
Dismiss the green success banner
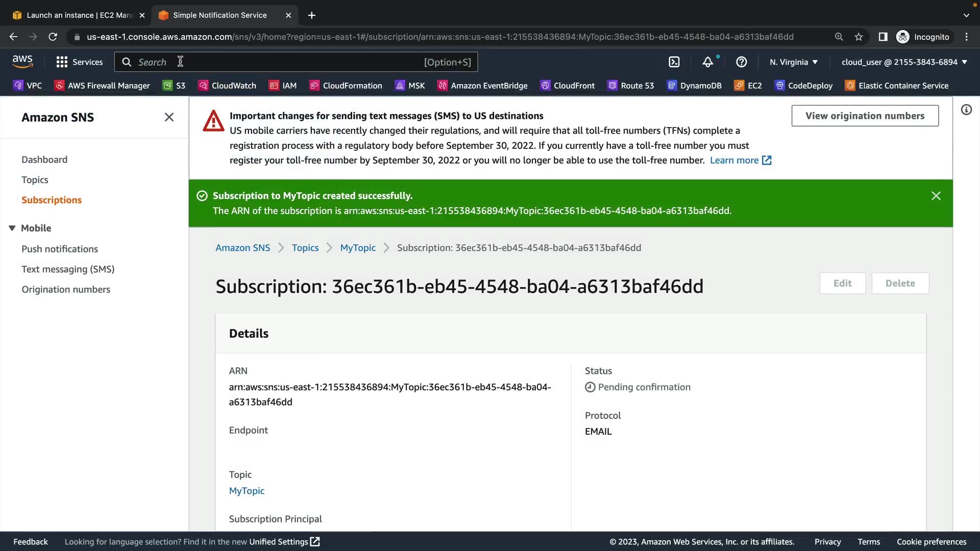click(x=936, y=196)
